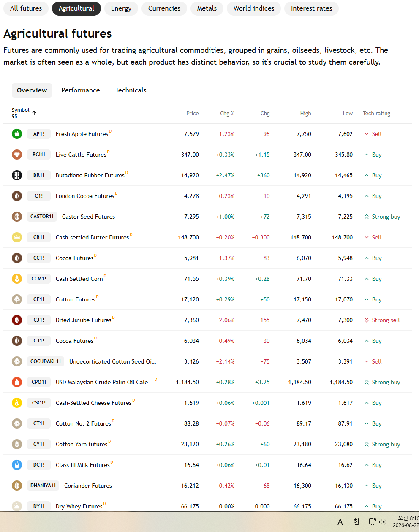Sort by the Chg % column header
Viewport: 419px width, 532px height.
tap(227, 113)
